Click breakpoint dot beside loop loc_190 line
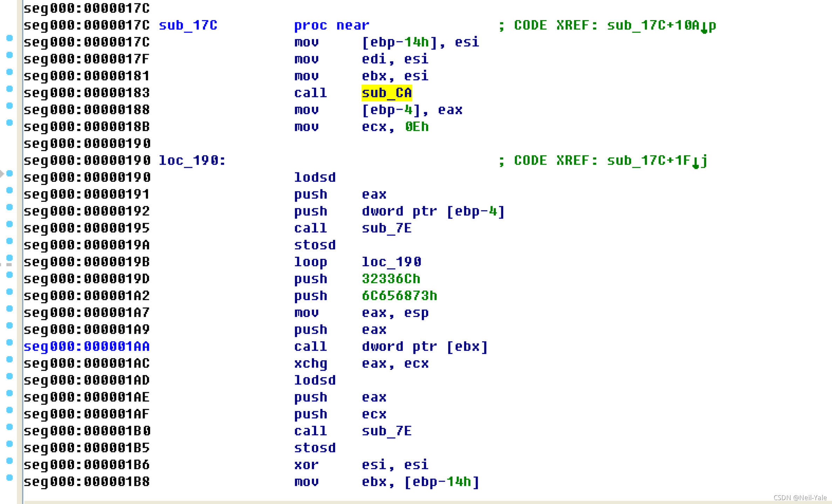 [x=10, y=258]
